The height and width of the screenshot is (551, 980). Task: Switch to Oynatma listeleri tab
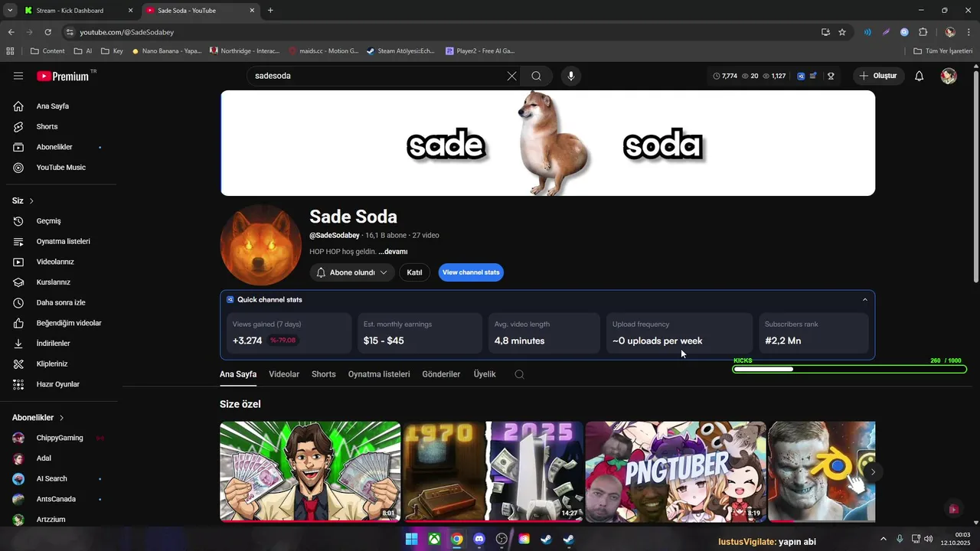pos(379,374)
